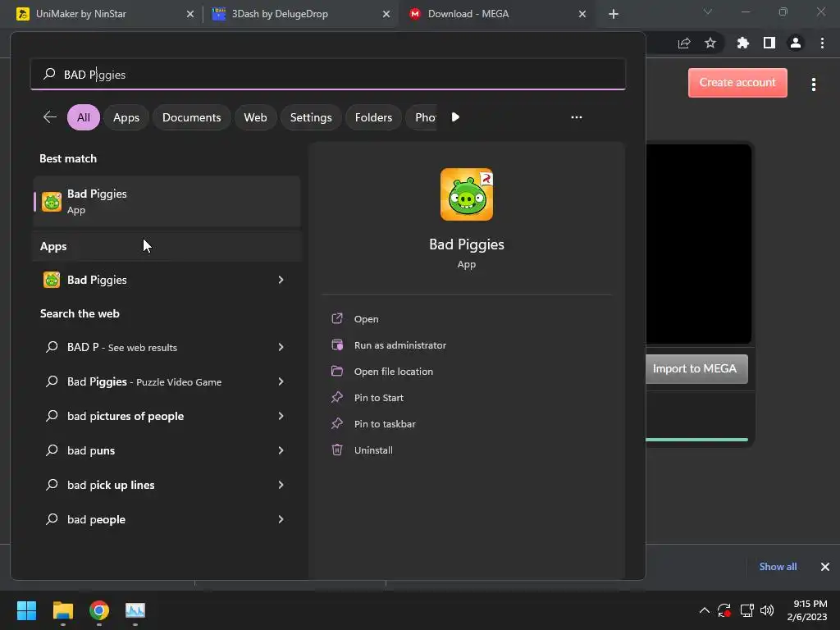
Task: Click the Open file location folder icon
Action: tap(337, 372)
